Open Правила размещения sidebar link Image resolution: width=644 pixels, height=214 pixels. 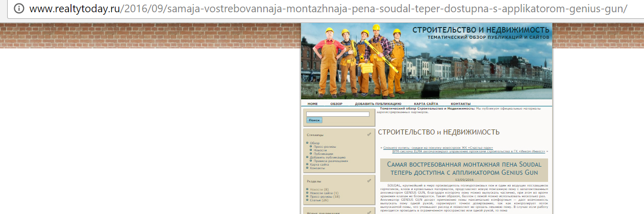(331, 161)
